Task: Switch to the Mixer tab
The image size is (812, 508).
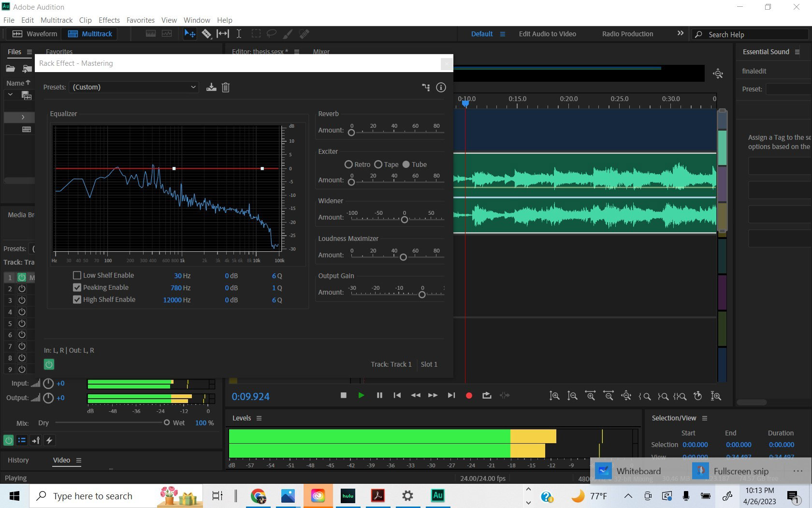Action: 321,52
